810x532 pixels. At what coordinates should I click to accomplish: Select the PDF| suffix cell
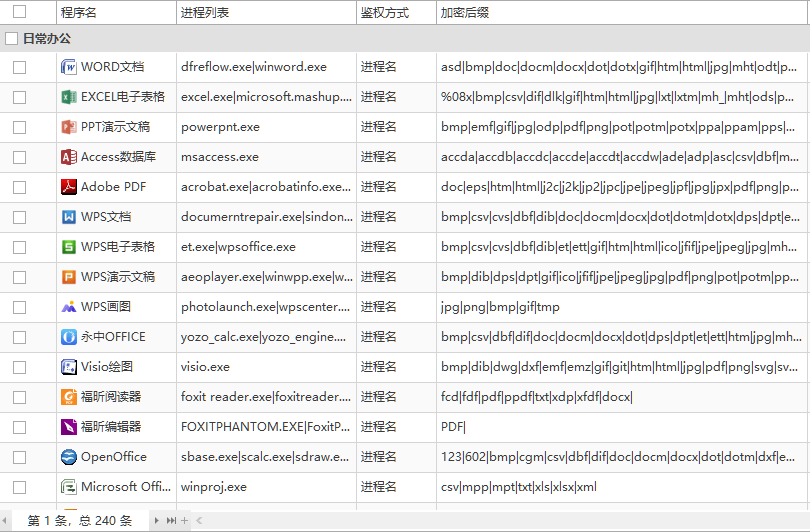622,427
